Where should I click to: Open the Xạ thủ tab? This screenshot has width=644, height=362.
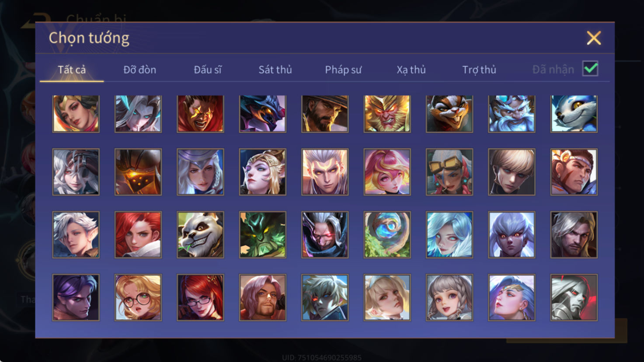coord(411,70)
